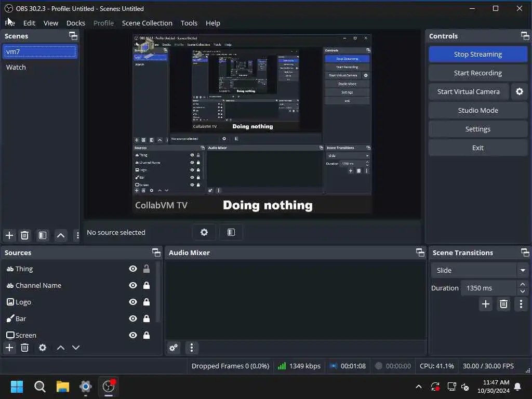Open the File menu
The image size is (532, 399).
[x=10, y=23]
